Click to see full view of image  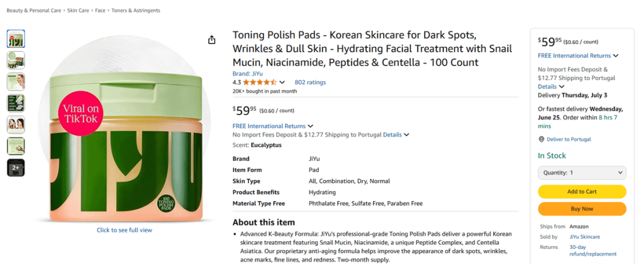coord(124,230)
